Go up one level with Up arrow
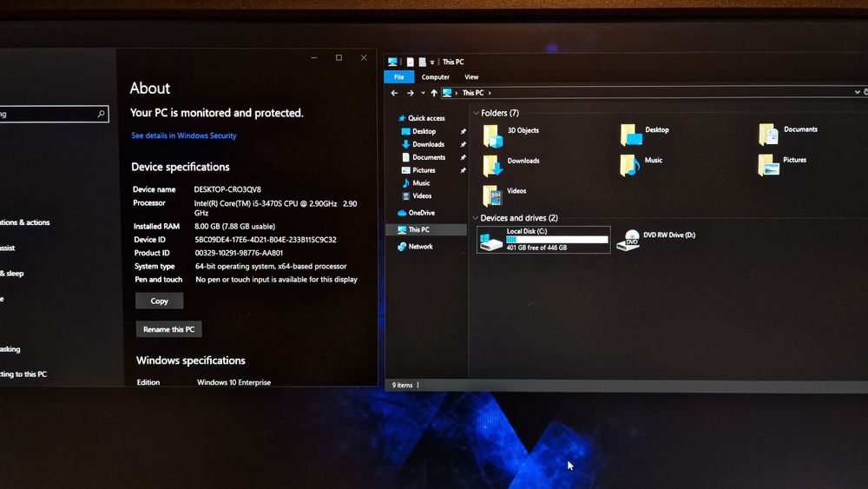 pos(434,93)
